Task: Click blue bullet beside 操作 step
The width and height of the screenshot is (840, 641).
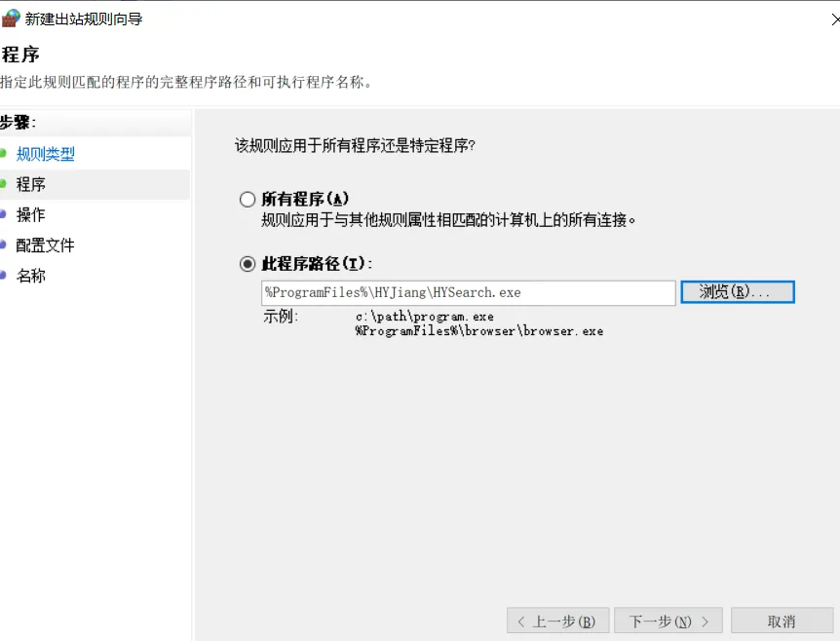Action: point(4,214)
